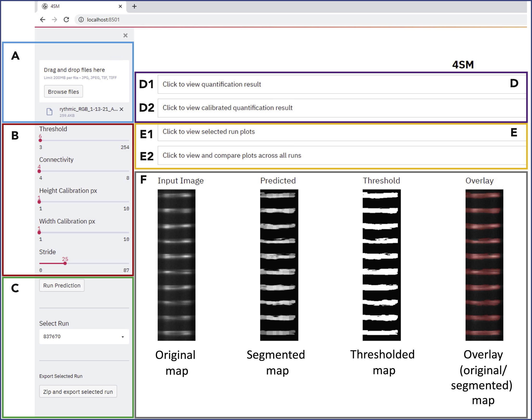Click the browser forward arrow

click(54, 20)
